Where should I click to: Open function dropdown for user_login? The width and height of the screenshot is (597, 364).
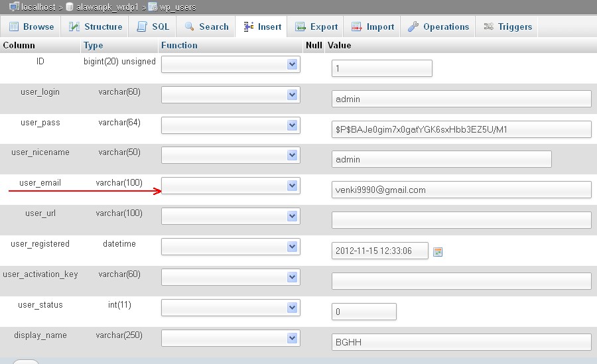(x=231, y=95)
